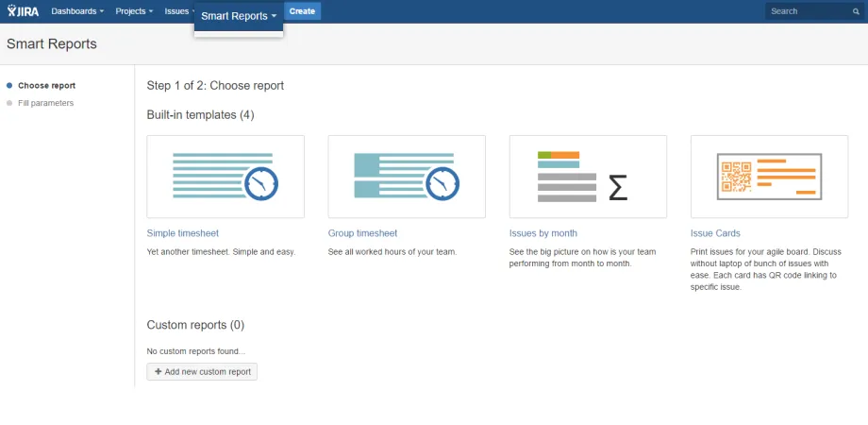Viewport: 868px width, 425px height.
Task: Open the Simple timesheet link
Action: (183, 233)
